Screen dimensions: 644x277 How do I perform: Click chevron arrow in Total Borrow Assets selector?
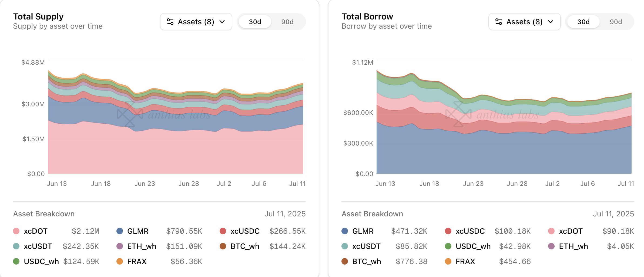(x=551, y=22)
